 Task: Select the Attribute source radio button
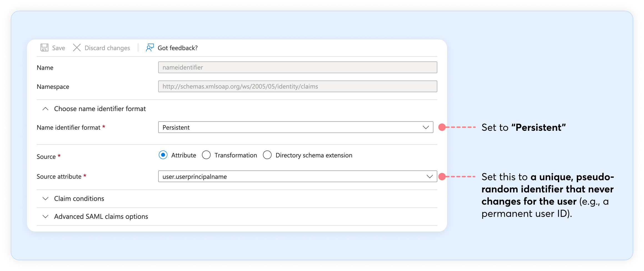(x=163, y=155)
